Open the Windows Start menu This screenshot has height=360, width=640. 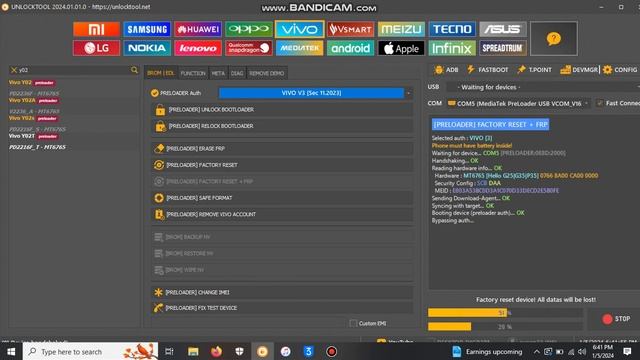(11, 351)
